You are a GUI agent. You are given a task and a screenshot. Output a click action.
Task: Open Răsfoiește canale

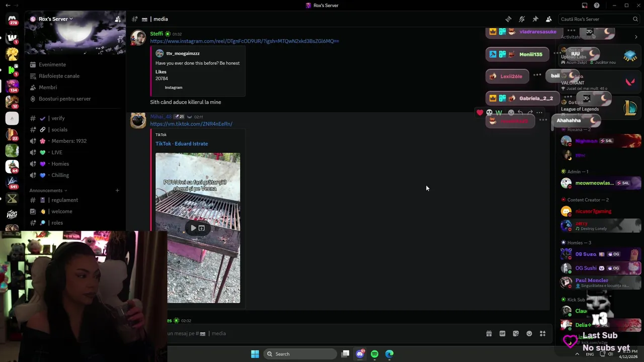[75, 76]
